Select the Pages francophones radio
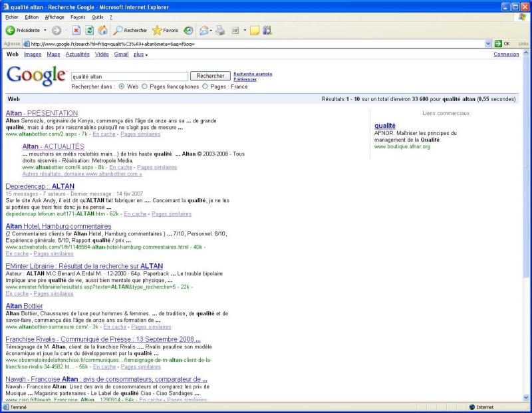Viewport: 532px width, 413px height. click(144, 86)
